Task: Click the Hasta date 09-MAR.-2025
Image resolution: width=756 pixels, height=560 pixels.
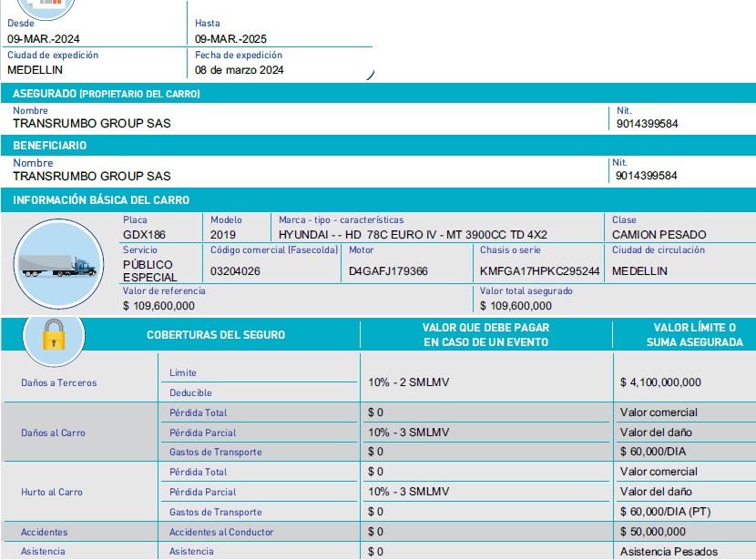Action: pyautogui.click(x=231, y=39)
